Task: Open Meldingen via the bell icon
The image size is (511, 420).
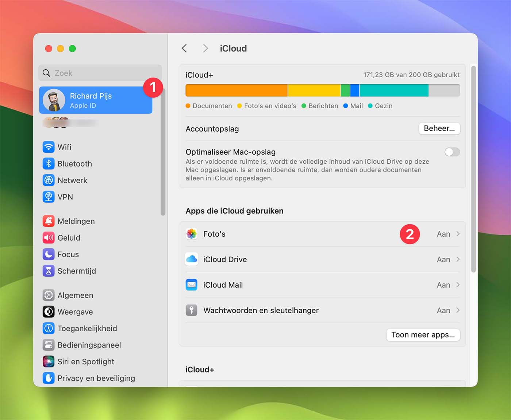Action: 49,221
